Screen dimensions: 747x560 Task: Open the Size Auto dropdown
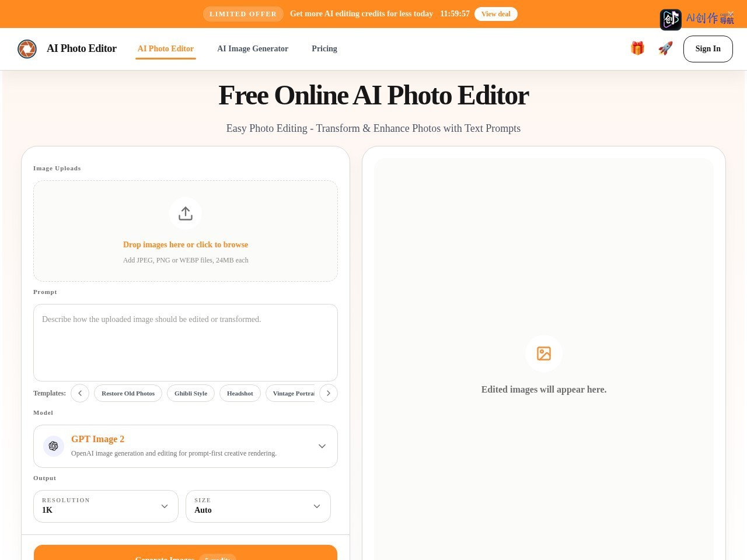click(x=258, y=506)
